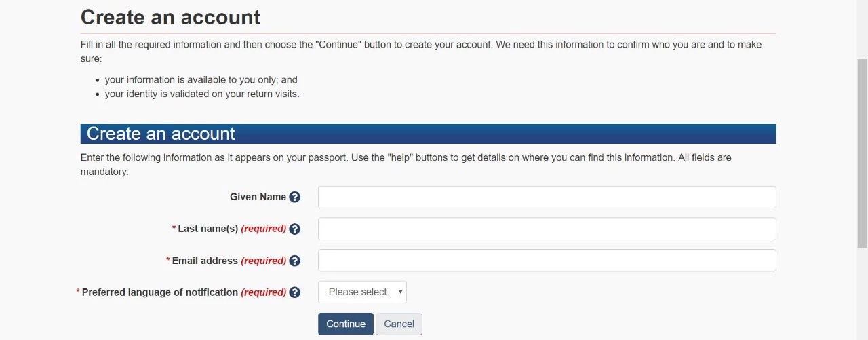Expand the Preferred language "Please select" dropdown
Viewport: 868px width, 340px height.
362,292
